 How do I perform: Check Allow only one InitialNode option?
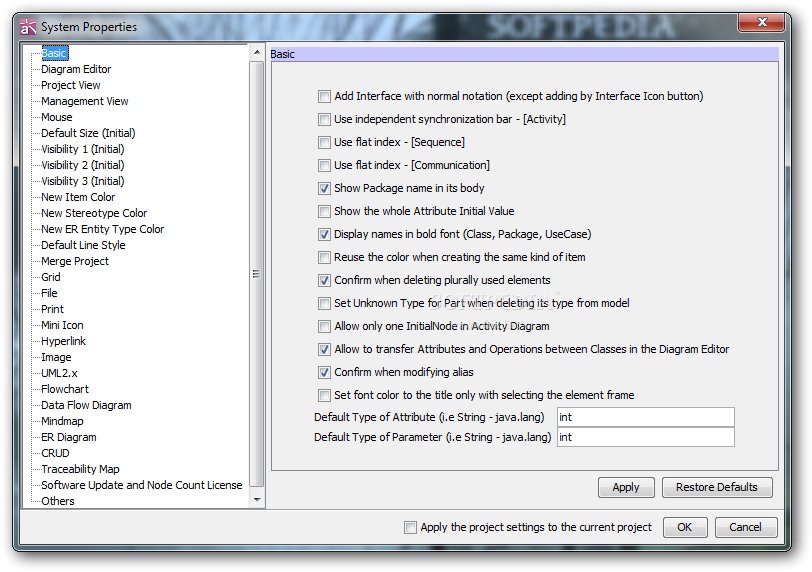click(324, 326)
